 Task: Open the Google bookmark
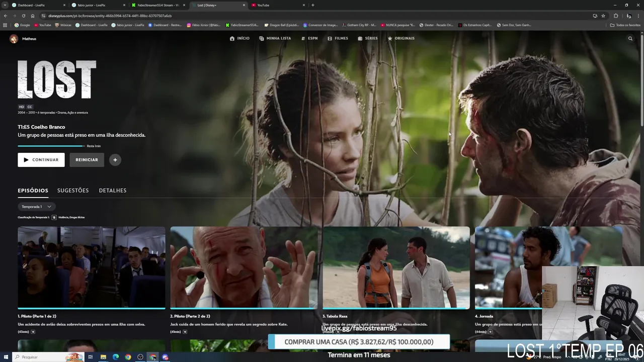[23, 25]
